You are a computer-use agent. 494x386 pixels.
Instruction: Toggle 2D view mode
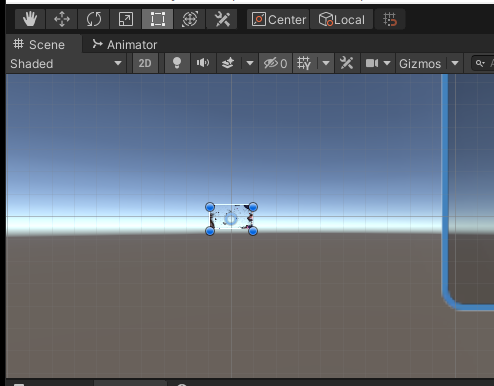(145, 63)
